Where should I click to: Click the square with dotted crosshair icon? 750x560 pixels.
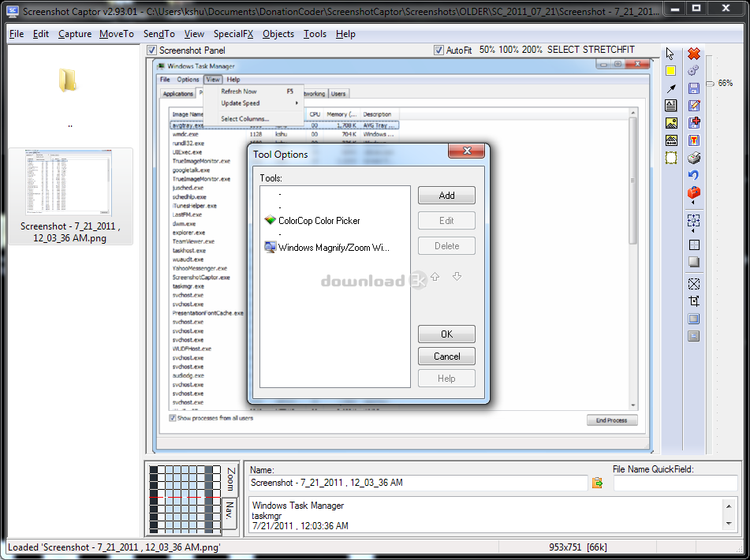[694, 245]
